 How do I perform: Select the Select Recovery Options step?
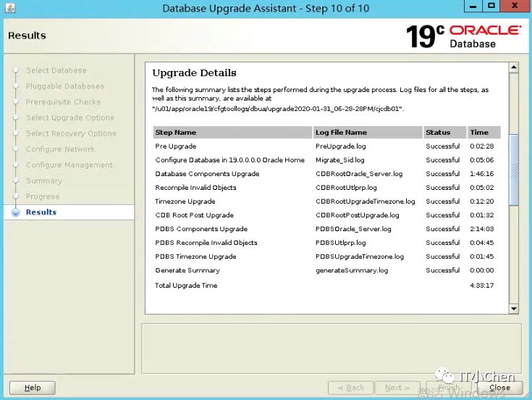click(71, 133)
